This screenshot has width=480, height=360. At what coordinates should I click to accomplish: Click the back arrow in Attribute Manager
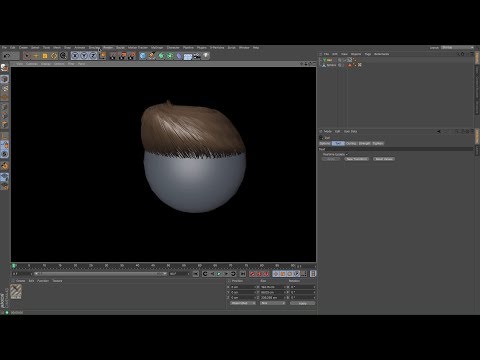pyautogui.click(x=439, y=132)
